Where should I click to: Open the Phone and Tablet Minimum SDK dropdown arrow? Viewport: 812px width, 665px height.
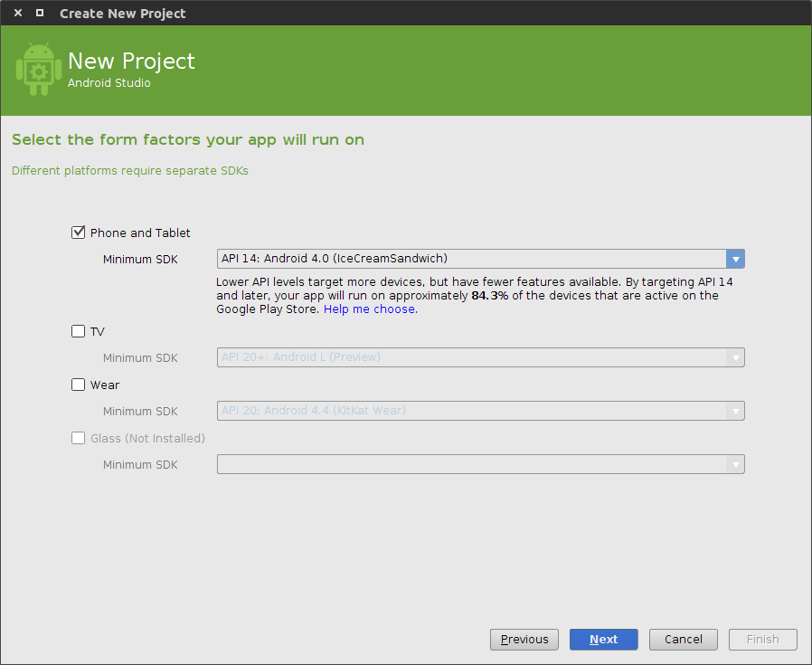735,259
